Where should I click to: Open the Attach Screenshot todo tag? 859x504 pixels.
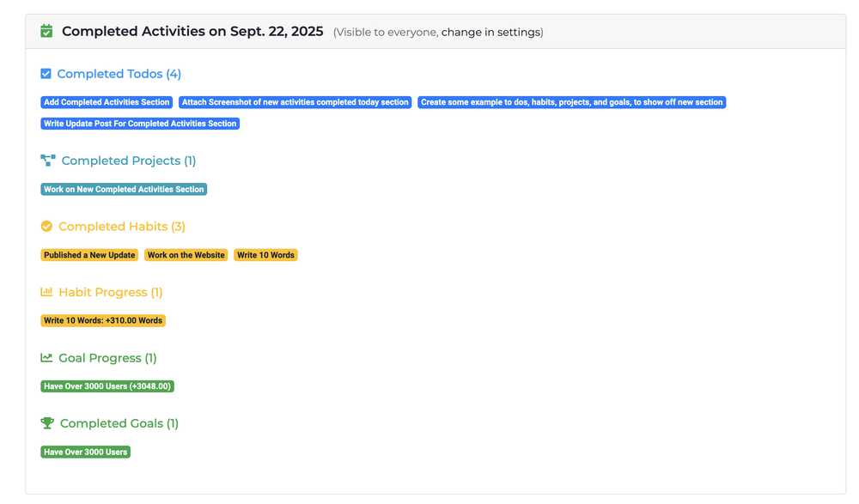tap(295, 101)
